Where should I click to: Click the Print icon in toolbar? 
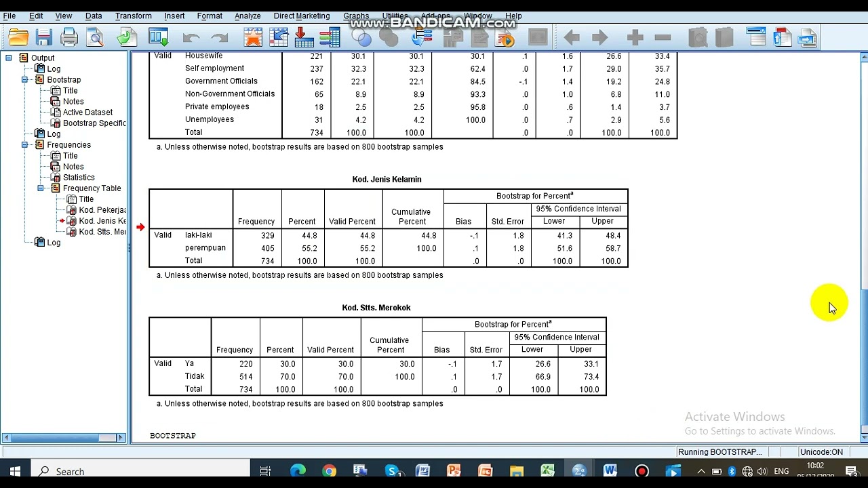(69, 37)
